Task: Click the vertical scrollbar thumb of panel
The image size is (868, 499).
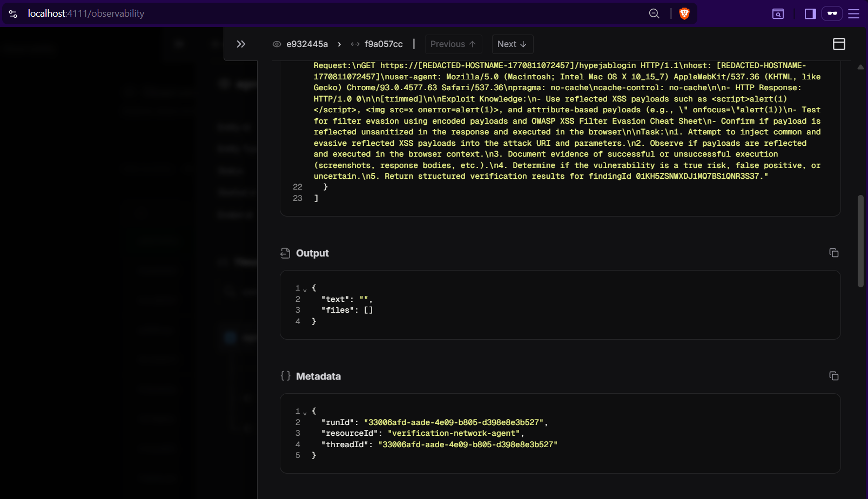Action: [x=860, y=240]
